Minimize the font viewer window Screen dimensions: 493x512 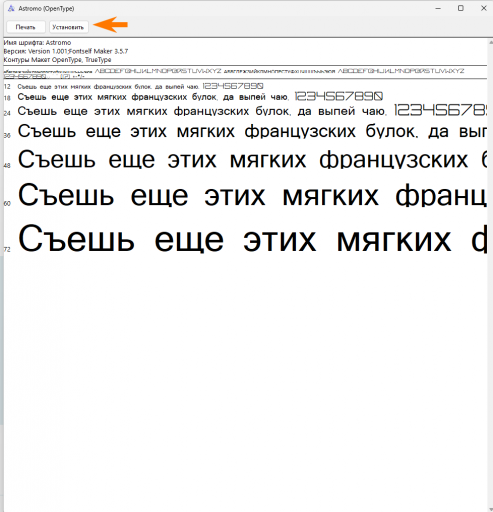pyautogui.click(x=438, y=8)
